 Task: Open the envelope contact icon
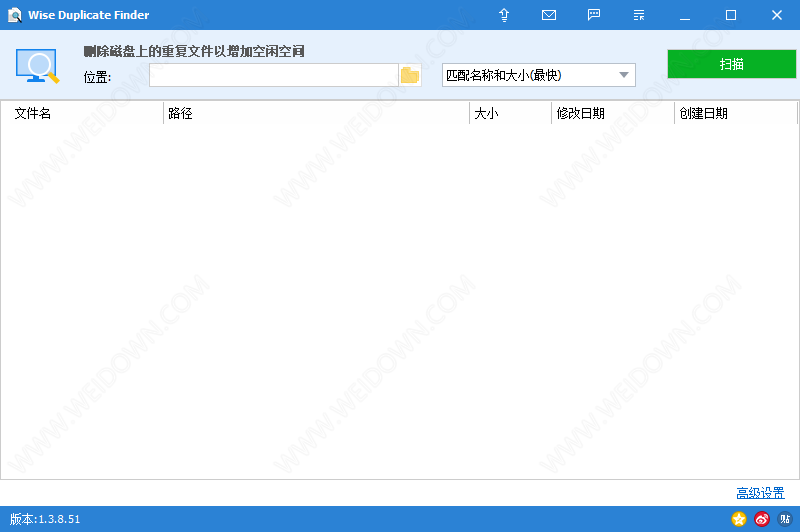click(549, 15)
